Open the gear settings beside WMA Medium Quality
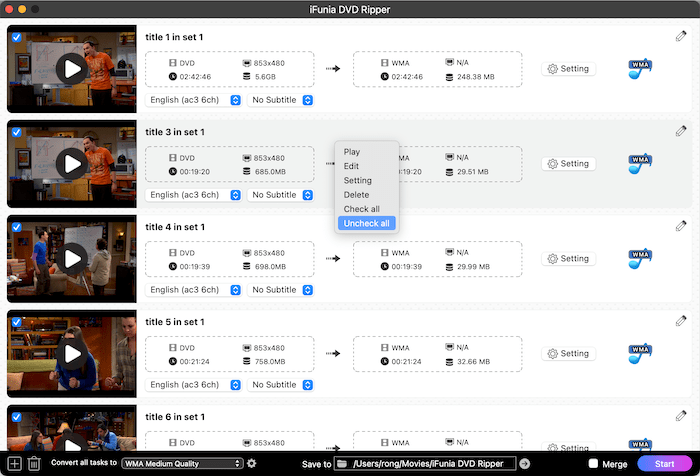The height and width of the screenshot is (476, 700). click(252, 463)
